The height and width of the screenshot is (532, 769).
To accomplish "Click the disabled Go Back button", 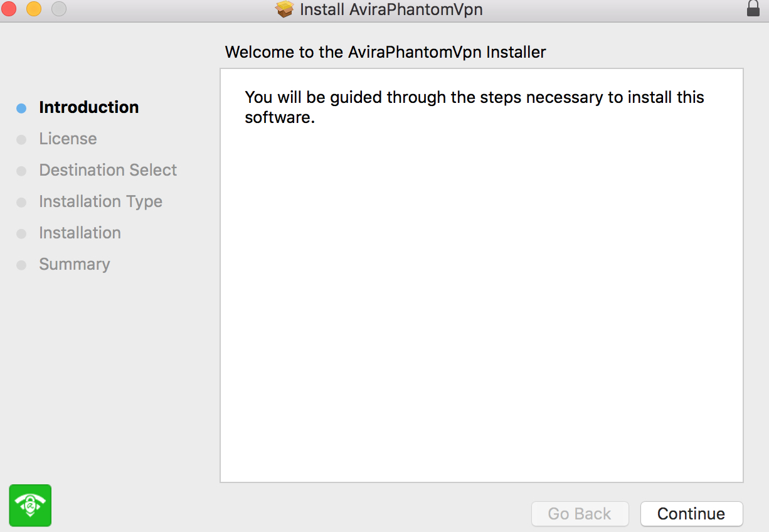I will 580,514.
